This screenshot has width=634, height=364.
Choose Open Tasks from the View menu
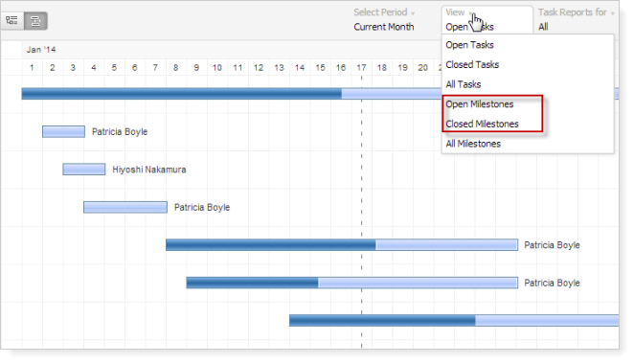click(x=528, y=45)
